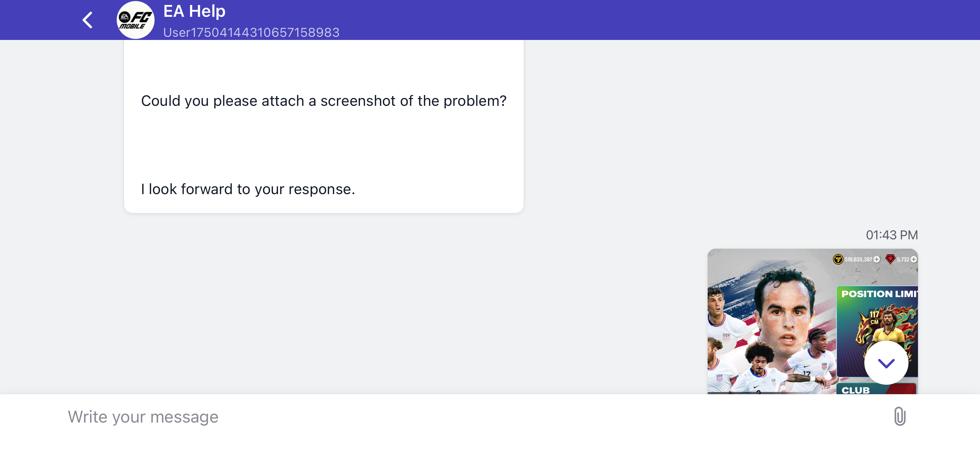
Task: Select the CLUB banner in the screenshot
Action: click(x=856, y=390)
